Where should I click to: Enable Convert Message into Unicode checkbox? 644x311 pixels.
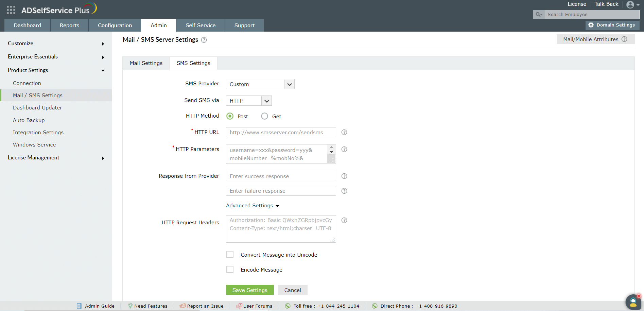(x=230, y=255)
